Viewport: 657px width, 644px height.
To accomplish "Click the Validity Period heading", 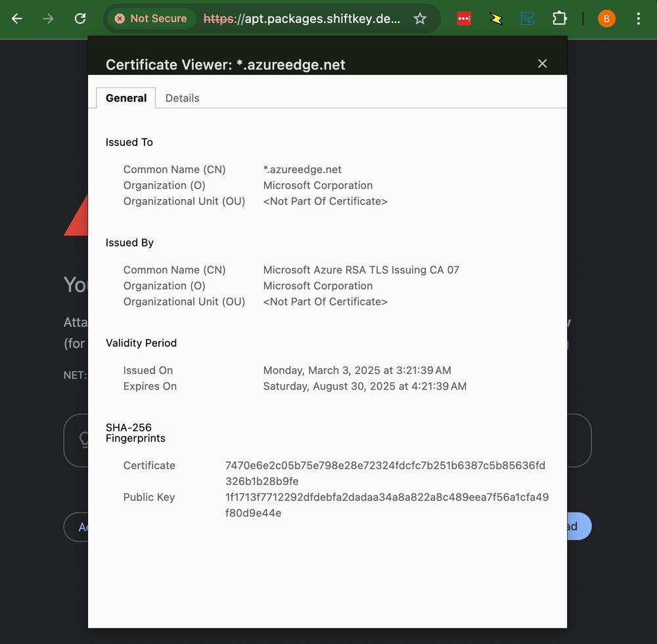I will [141, 343].
